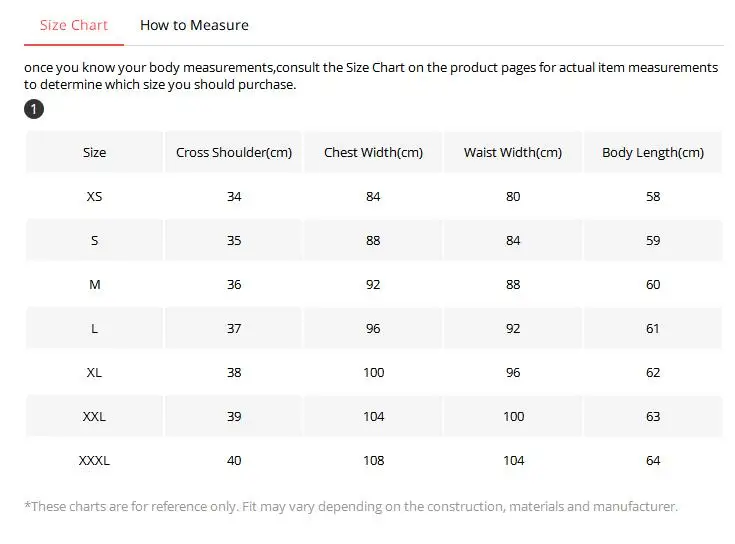Viewport: 735px width, 544px height.
Task: Click the Body Length(cm) column header
Action: (653, 153)
